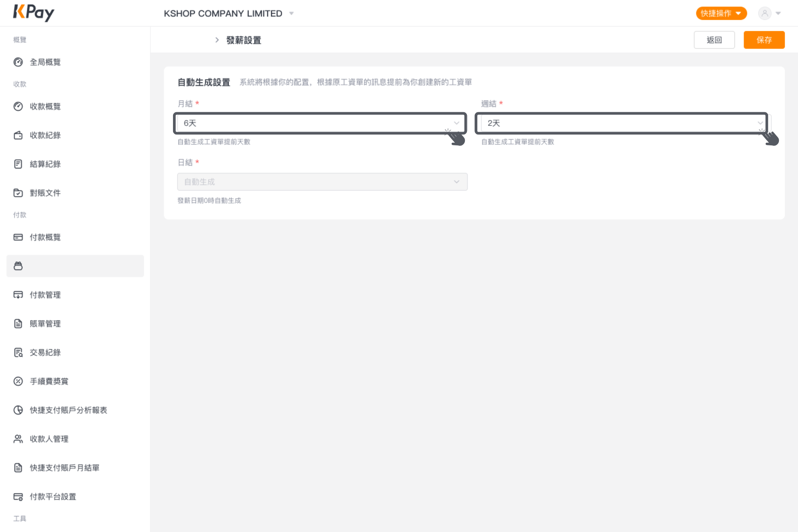
Task: Click the 發薪日期0時自動生成 hint text
Action: pos(209,201)
